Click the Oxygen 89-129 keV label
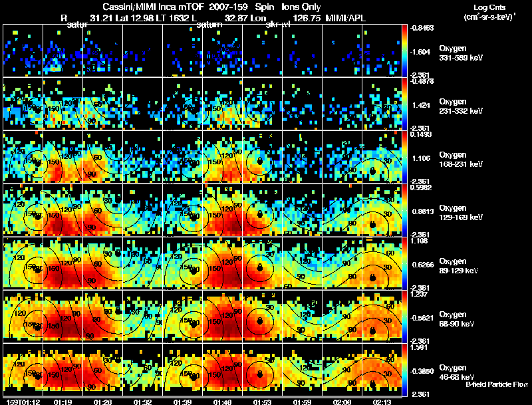 coord(459,266)
